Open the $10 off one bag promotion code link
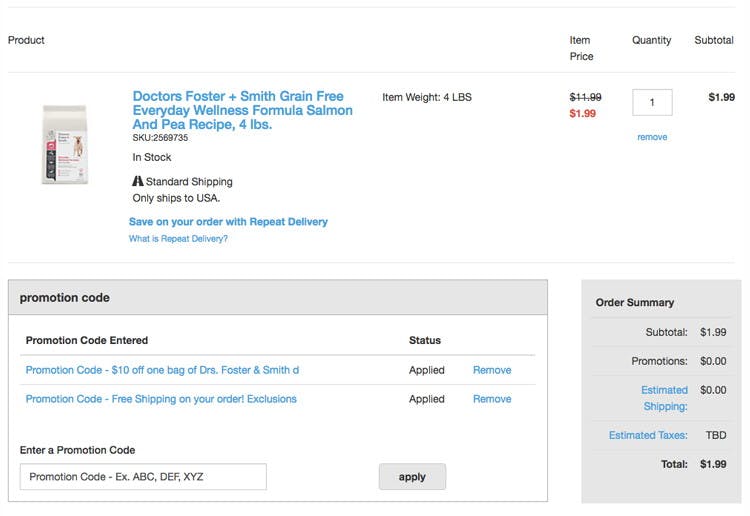Viewport: 750px width, 516px height. click(x=162, y=370)
